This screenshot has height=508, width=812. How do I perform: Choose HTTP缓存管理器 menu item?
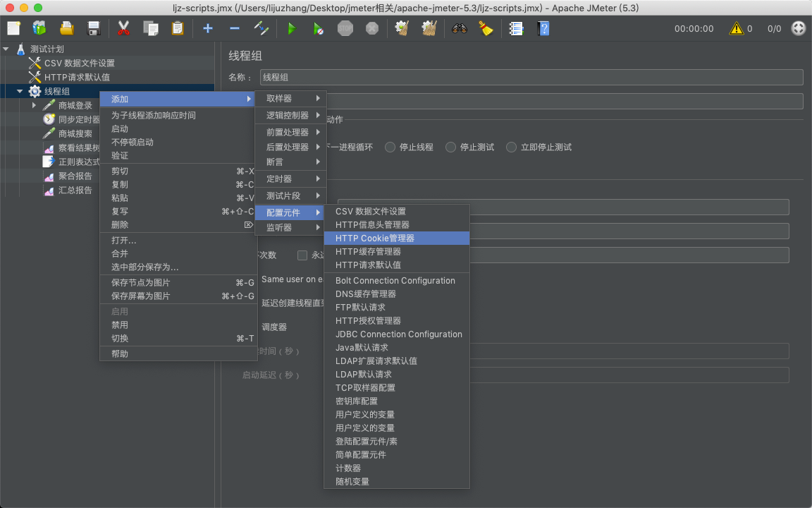tap(397, 251)
